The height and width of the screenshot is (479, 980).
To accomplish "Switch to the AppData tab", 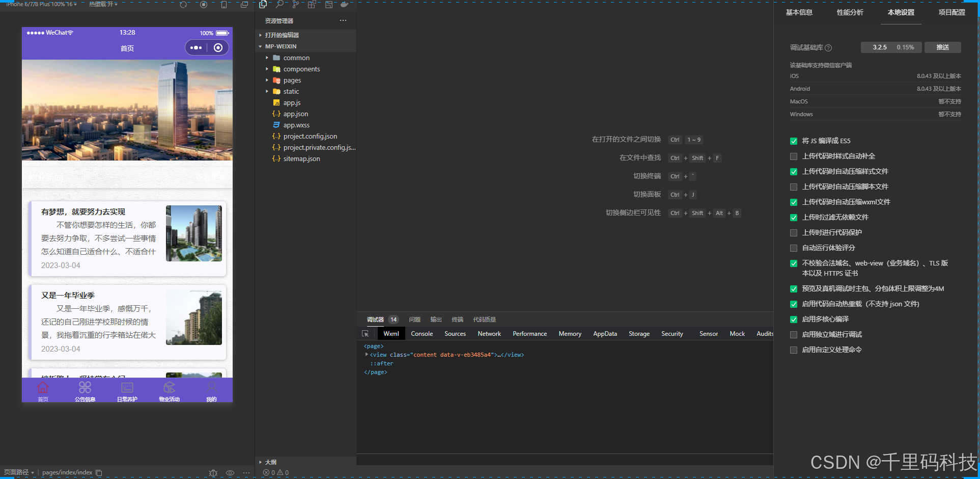I will click(605, 334).
